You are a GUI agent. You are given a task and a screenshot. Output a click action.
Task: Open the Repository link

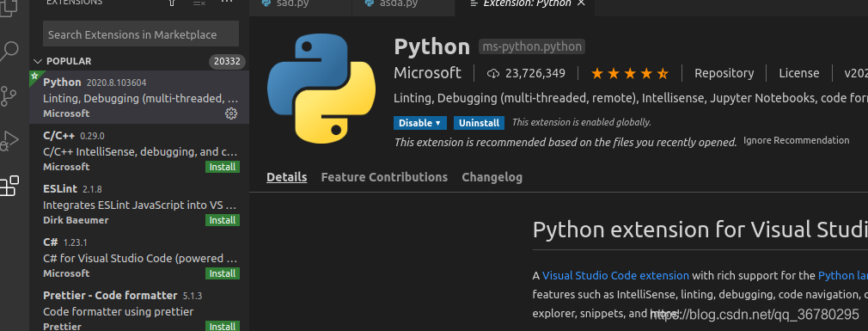724,73
